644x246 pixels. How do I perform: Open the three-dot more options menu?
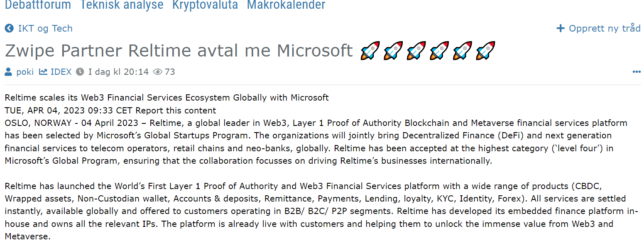point(637,72)
